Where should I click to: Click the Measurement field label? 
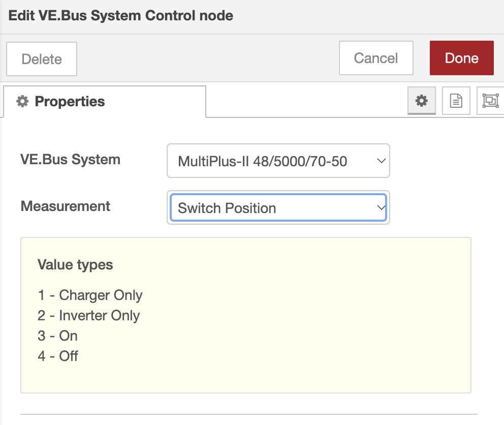65,206
